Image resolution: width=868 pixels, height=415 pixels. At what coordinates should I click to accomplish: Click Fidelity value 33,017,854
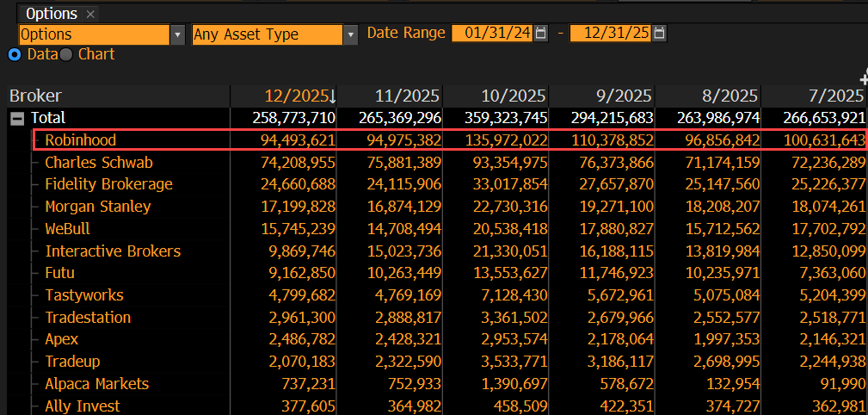[510, 184]
